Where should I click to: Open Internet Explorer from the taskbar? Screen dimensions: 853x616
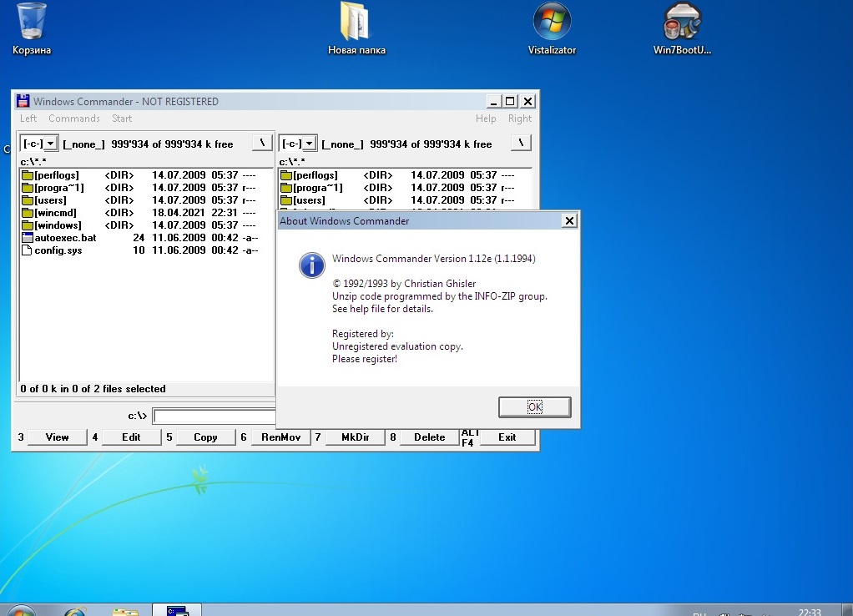pyautogui.click(x=75, y=611)
